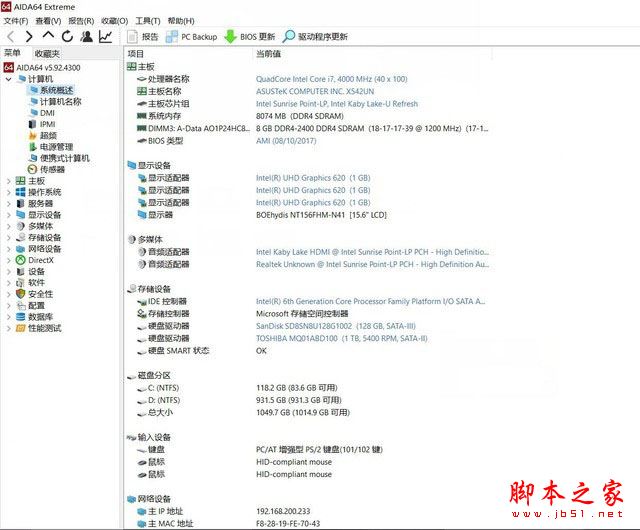
Task: Expand the 服务器 tree node
Action: click(9, 204)
